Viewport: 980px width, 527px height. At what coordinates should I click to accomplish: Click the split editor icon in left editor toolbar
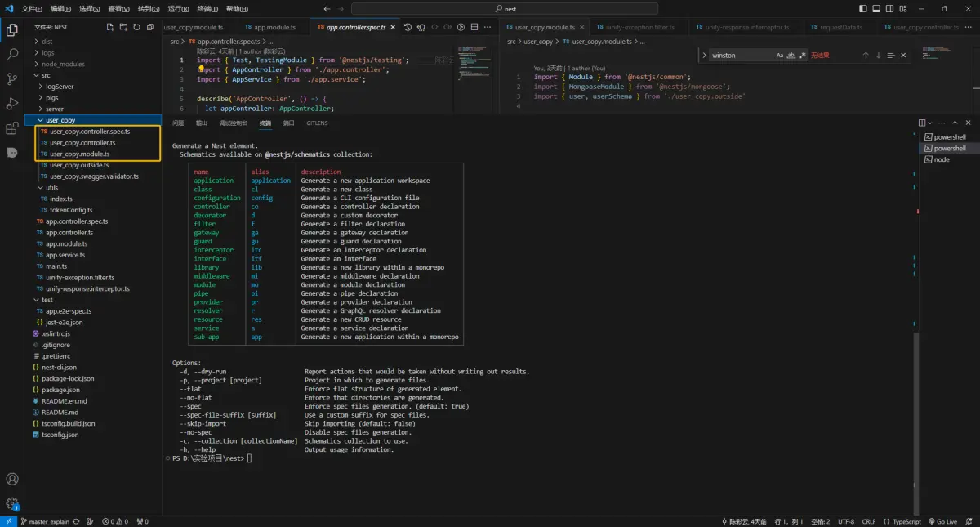point(473,27)
